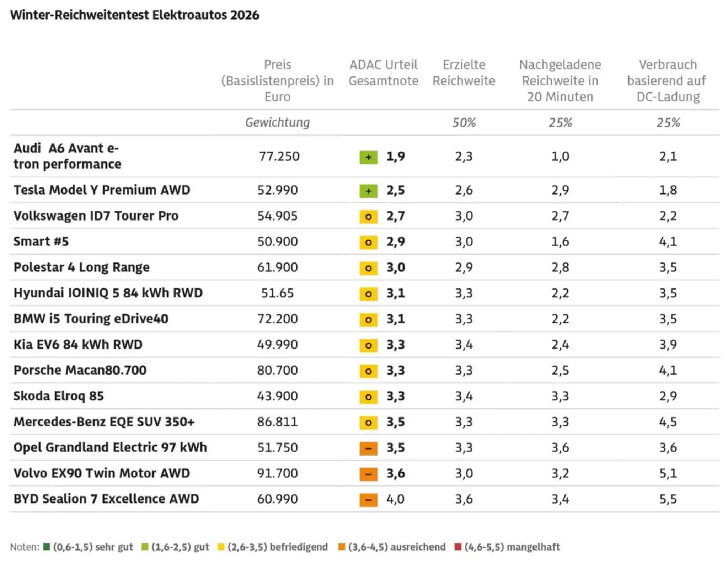Click the 'ADAC Urteil Gesamtnote' column header

click(383, 73)
